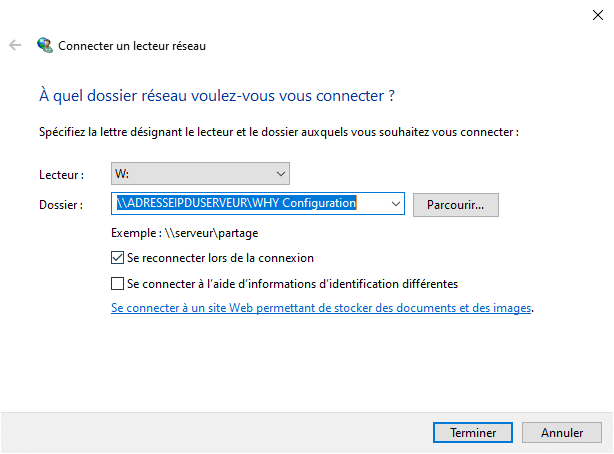Click the 'Dossier :' label
Image resolution: width=614 pixels, height=454 pixels.
click(x=61, y=205)
